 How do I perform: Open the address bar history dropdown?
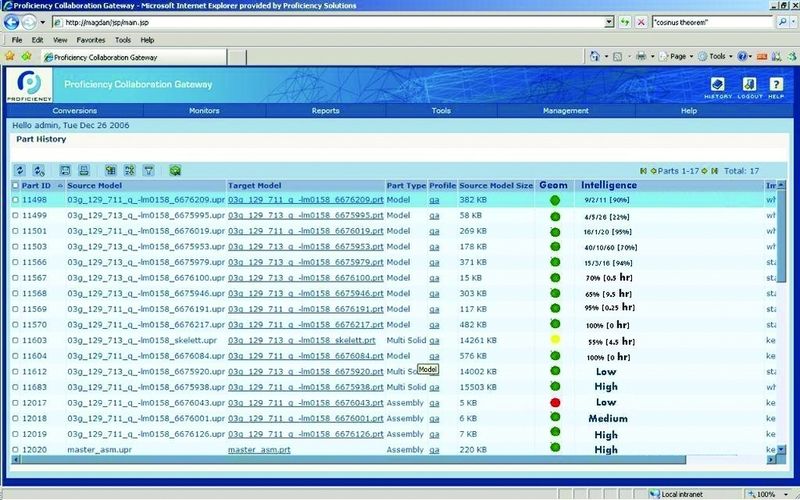pyautogui.click(x=609, y=22)
